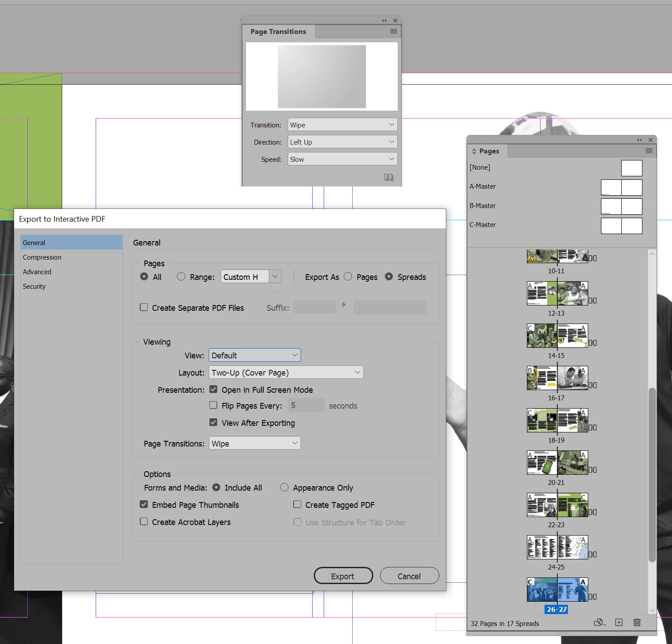
Task: Enable Create Acrobat Layers
Action: [144, 521]
